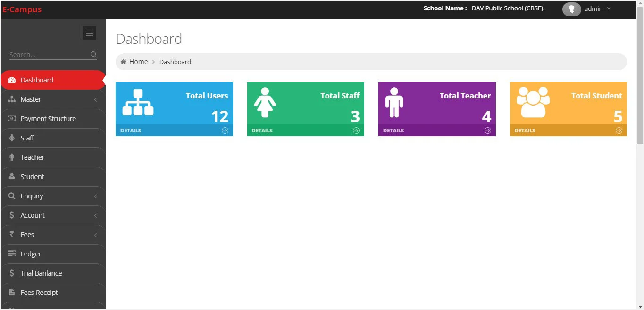The width and height of the screenshot is (644, 310).
Task: Expand the Account submenu chevron
Action: pyautogui.click(x=96, y=216)
